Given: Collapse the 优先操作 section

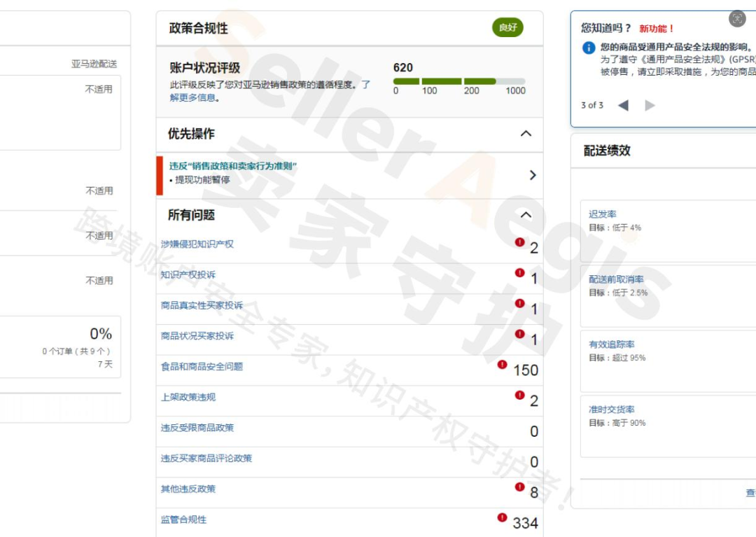Looking at the screenshot, I should (526, 134).
